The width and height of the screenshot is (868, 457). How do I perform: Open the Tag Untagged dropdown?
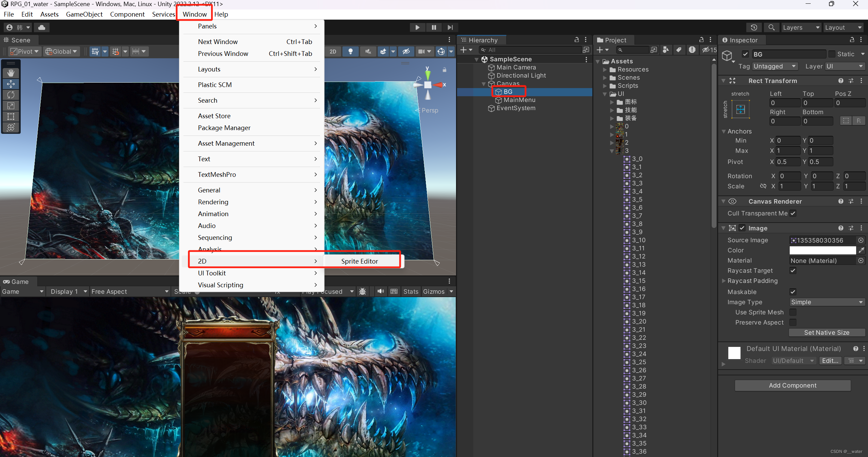coord(775,66)
